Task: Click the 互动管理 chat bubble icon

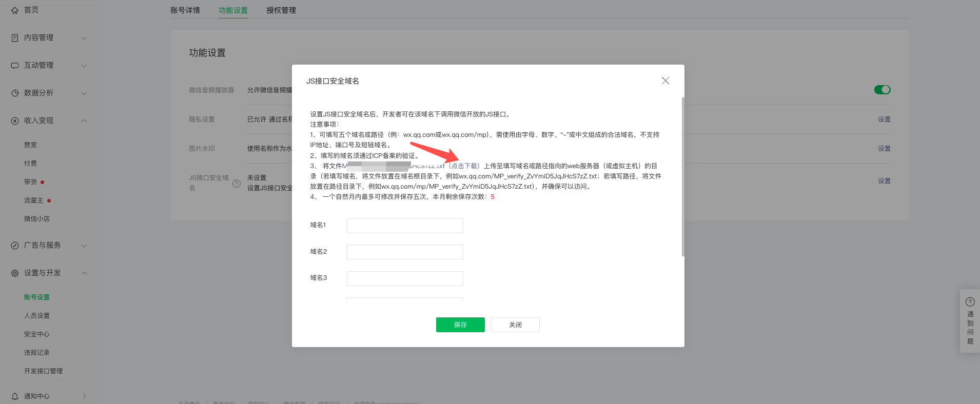Action: [x=15, y=66]
